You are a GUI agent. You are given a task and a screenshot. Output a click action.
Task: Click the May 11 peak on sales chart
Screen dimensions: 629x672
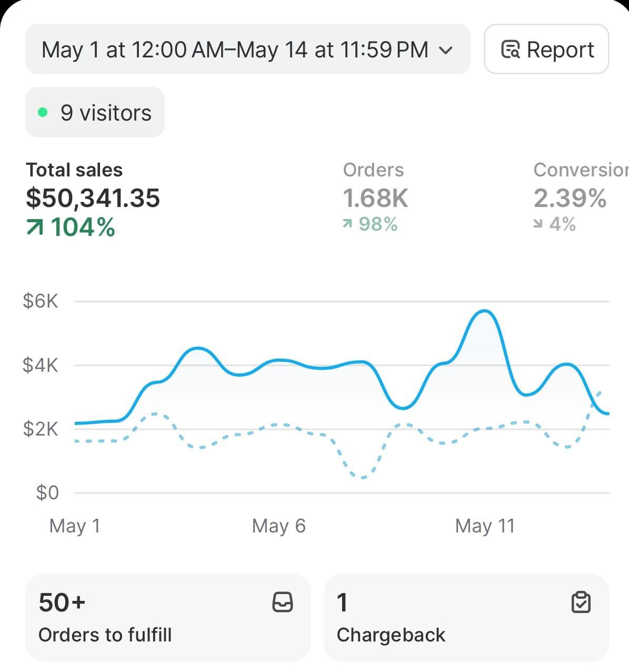tap(485, 311)
